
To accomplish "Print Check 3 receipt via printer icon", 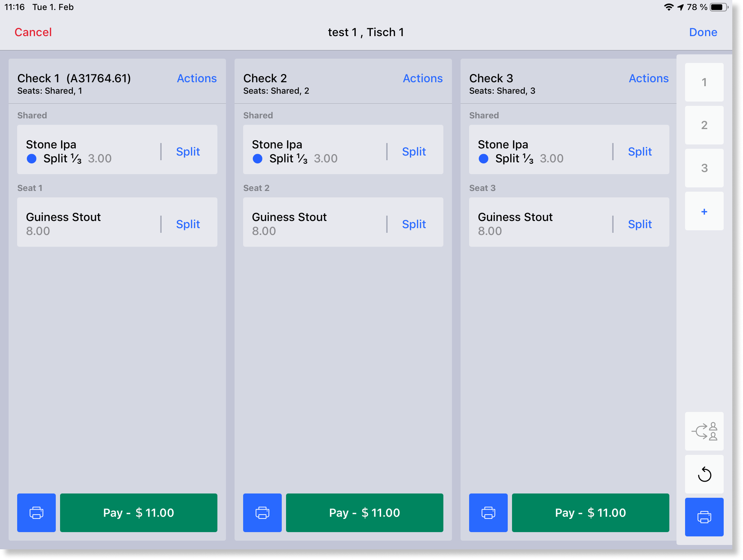I will tap(488, 512).
